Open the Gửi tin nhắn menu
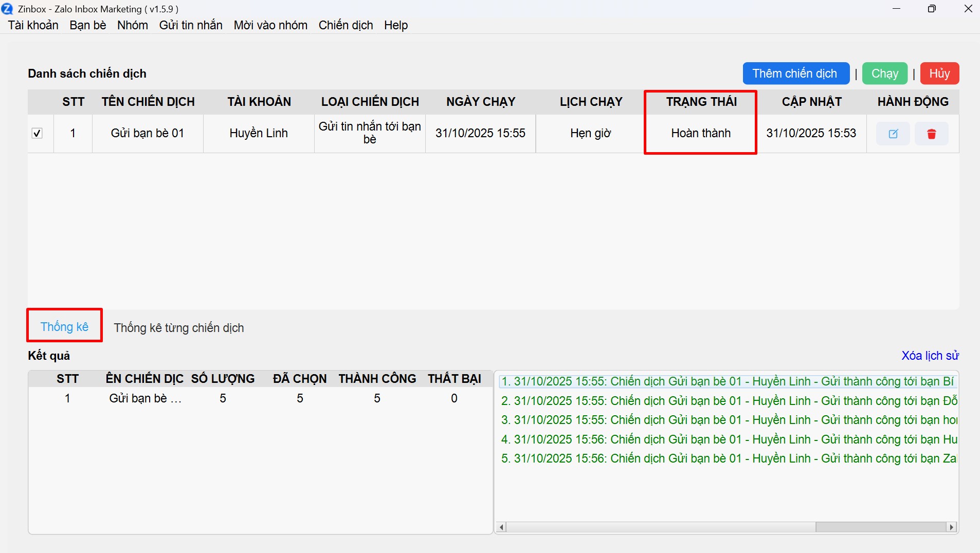Viewport: 980px width, 553px height. pos(191,25)
